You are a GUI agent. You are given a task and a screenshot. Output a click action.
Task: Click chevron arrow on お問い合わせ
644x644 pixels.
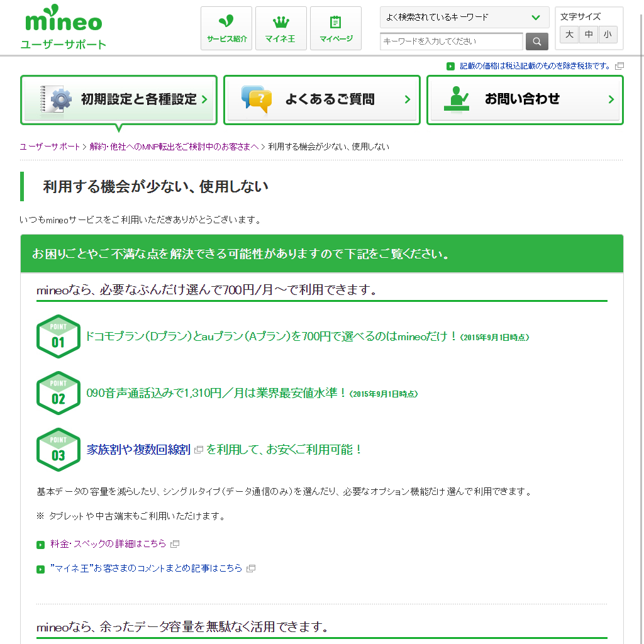tap(611, 99)
